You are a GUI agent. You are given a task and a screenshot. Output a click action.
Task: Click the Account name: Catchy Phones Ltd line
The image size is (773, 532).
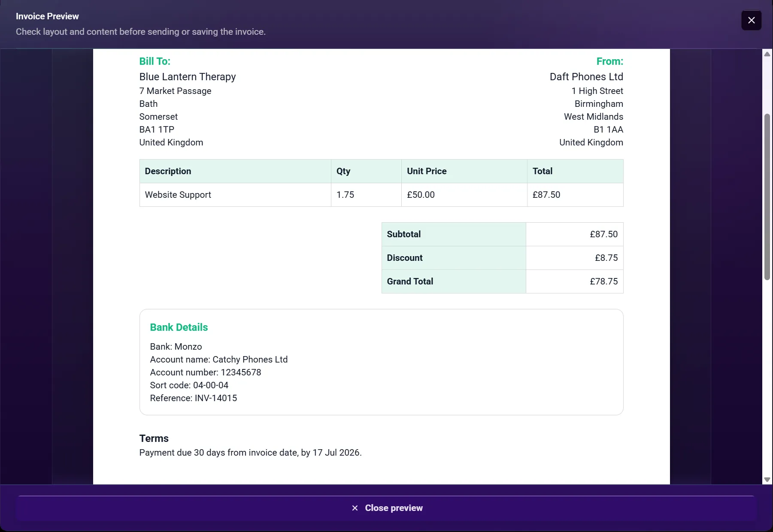coord(219,360)
